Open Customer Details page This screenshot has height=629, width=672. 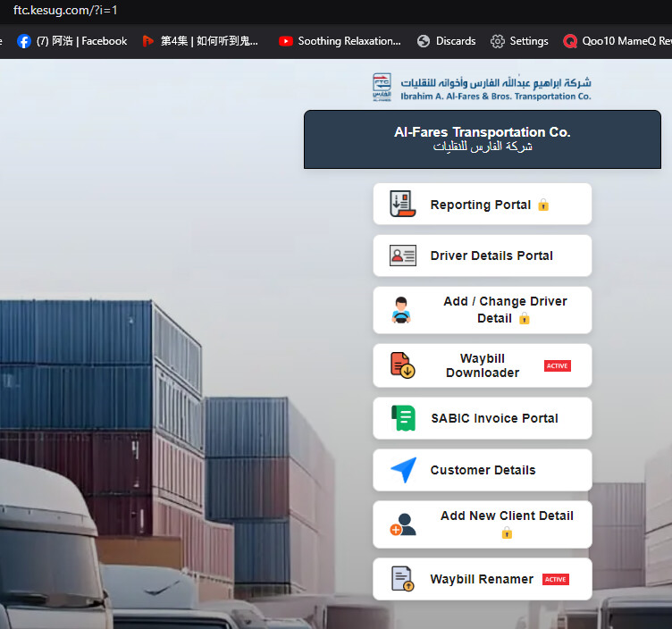coord(483,470)
